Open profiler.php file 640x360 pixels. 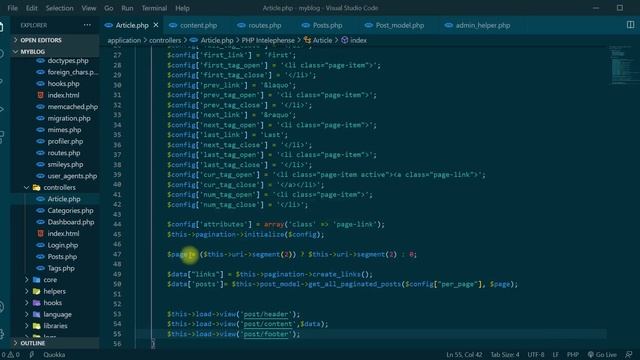[x=65, y=141]
